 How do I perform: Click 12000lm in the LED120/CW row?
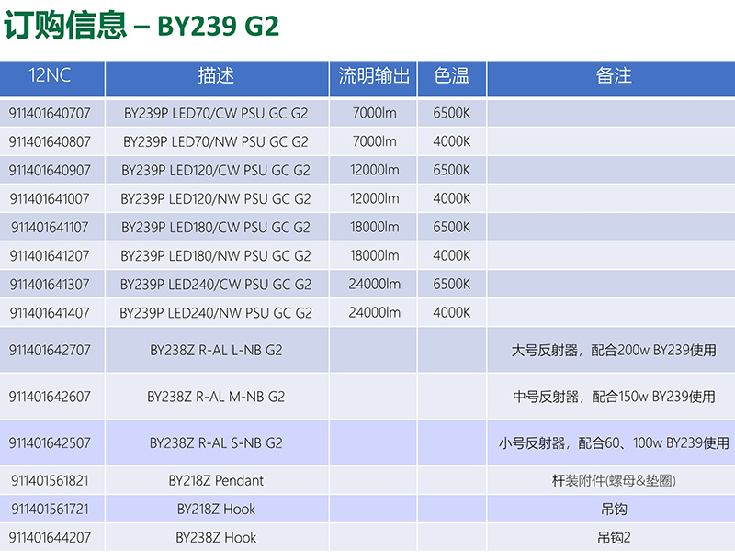(374, 171)
